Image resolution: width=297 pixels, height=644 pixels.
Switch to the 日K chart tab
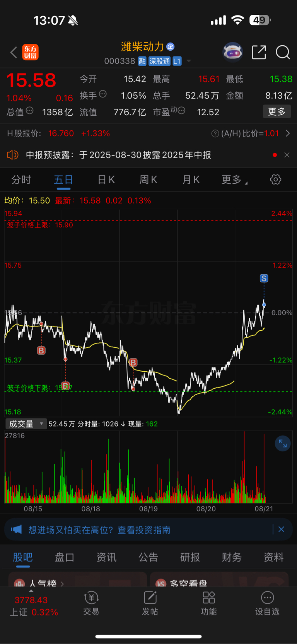[x=106, y=180]
